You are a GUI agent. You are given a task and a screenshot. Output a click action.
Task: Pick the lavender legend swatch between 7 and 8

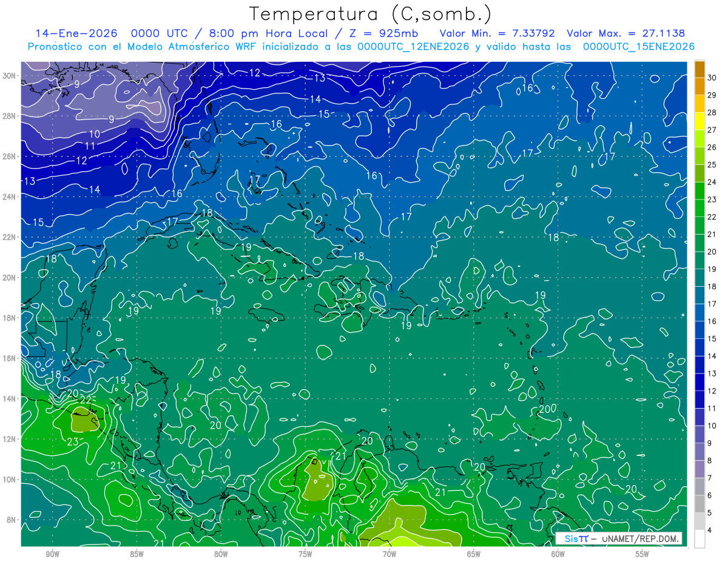point(699,469)
